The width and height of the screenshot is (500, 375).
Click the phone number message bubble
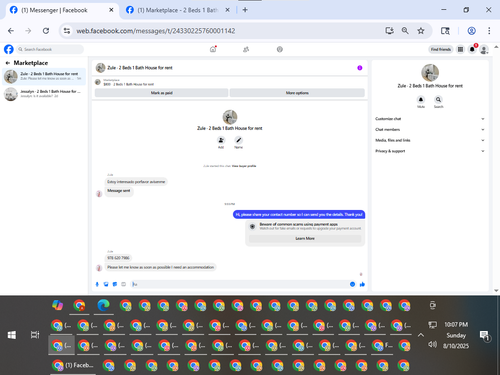pos(118,258)
